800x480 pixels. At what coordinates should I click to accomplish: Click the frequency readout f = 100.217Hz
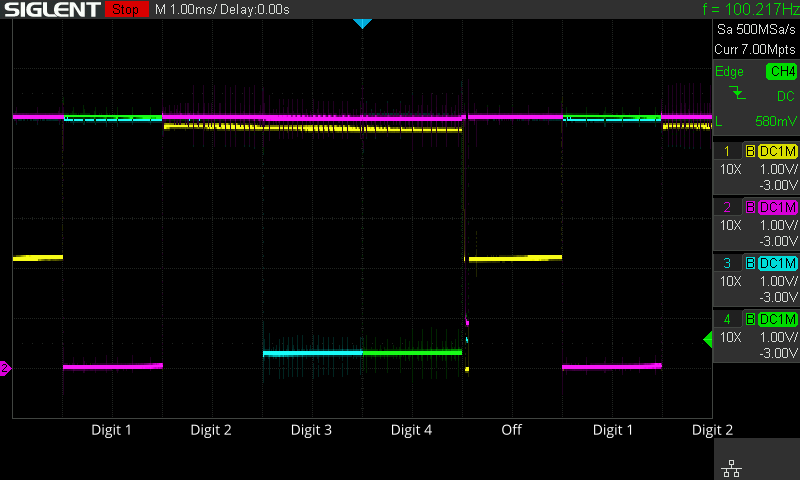pyautogui.click(x=751, y=9)
